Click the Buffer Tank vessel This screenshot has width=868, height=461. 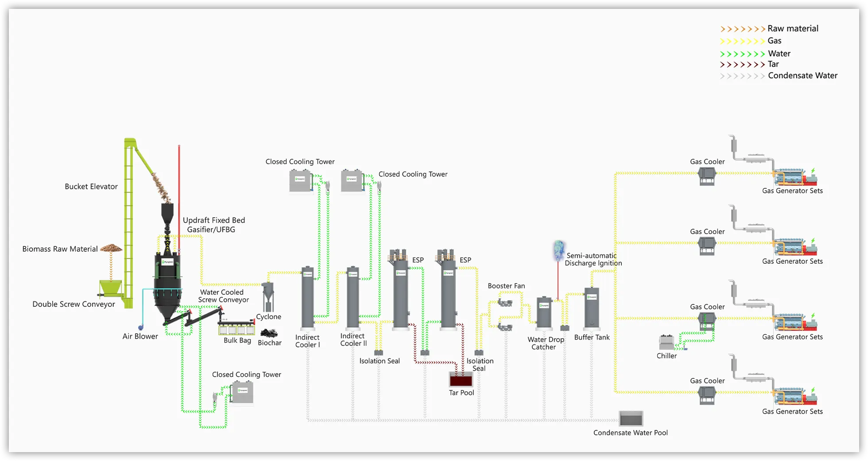pos(592,309)
